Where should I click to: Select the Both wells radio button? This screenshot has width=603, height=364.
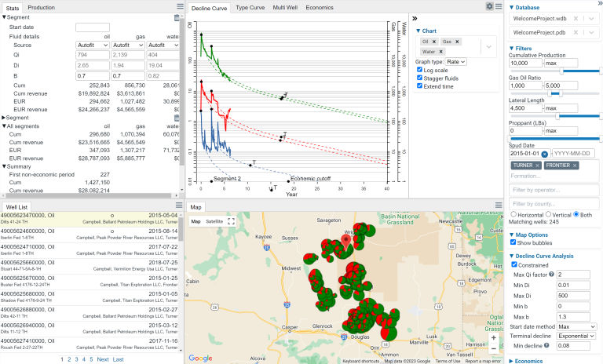pyautogui.click(x=576, y=214)
